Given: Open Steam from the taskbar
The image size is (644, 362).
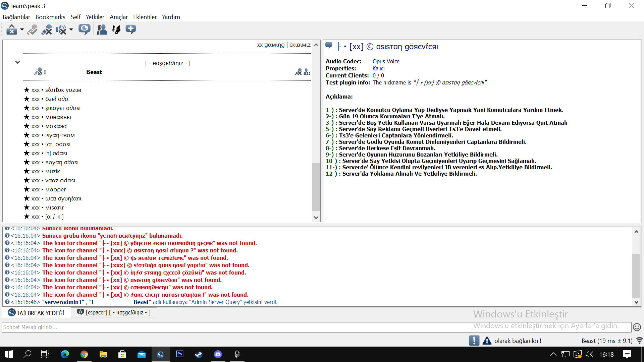Looking at the screenshot, I should click(x=199, y=354).
